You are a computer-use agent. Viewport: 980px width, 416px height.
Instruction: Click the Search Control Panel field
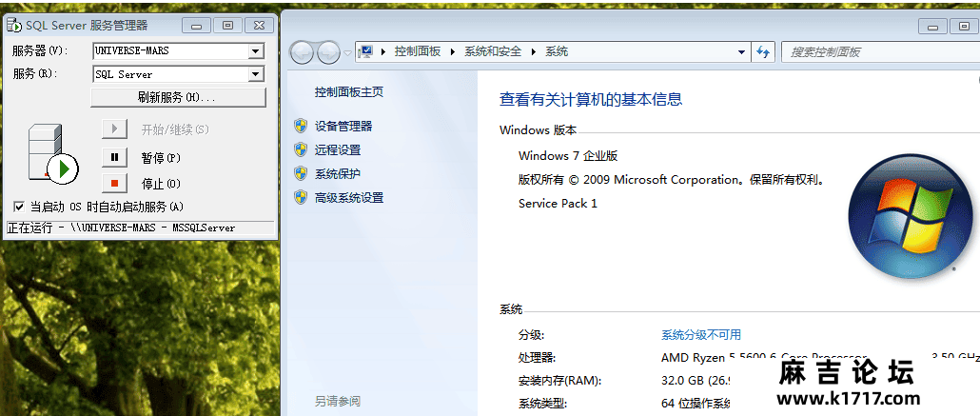pos(881,52)
